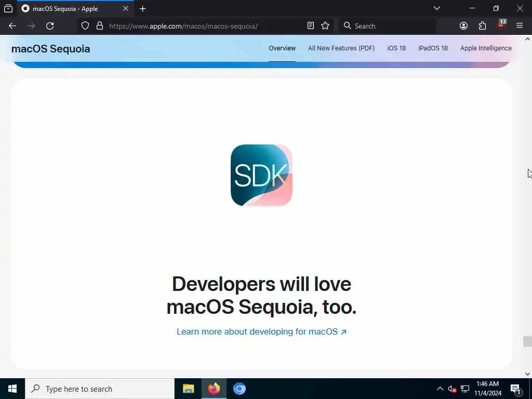Reload the current page
532x399 pixels.
50,26
